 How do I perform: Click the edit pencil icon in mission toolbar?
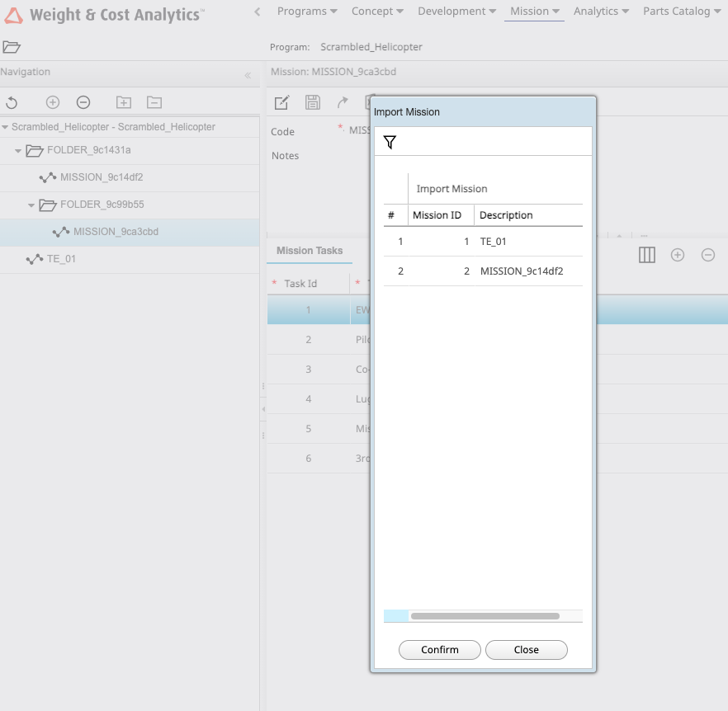coord(281,102)
